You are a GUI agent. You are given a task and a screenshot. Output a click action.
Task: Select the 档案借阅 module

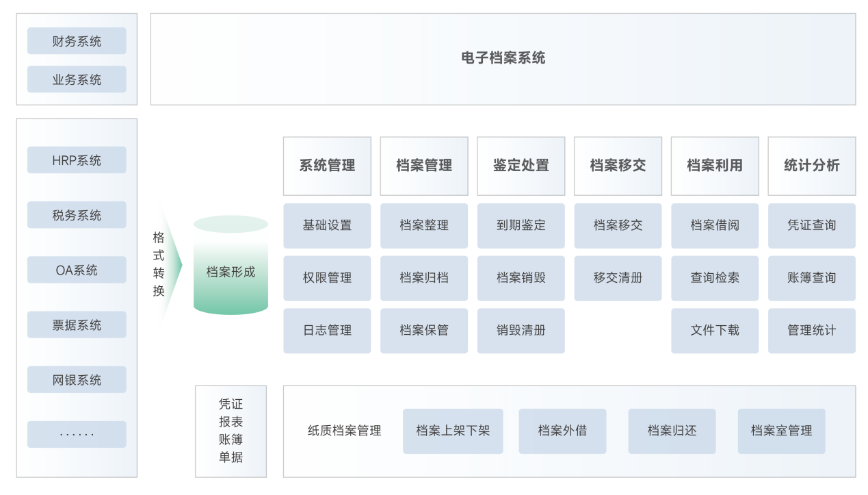pyautogui.click(x=715, y=226)
